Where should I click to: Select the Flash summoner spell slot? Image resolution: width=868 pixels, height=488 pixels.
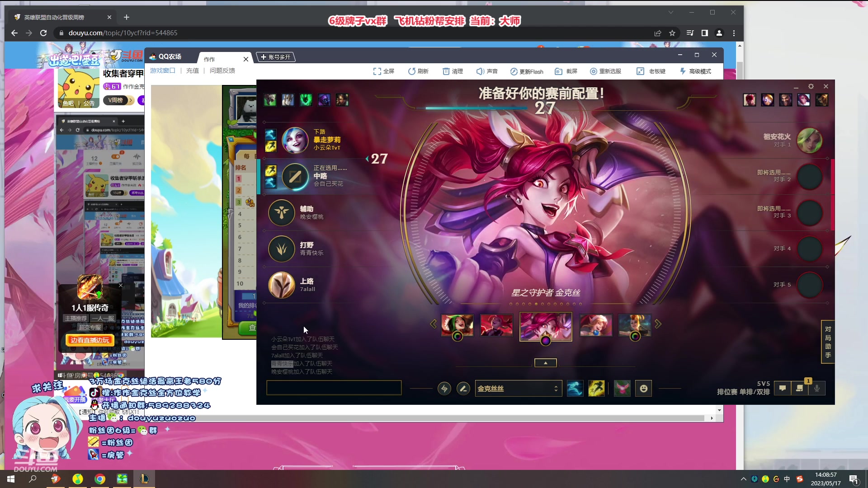point(596,389)
